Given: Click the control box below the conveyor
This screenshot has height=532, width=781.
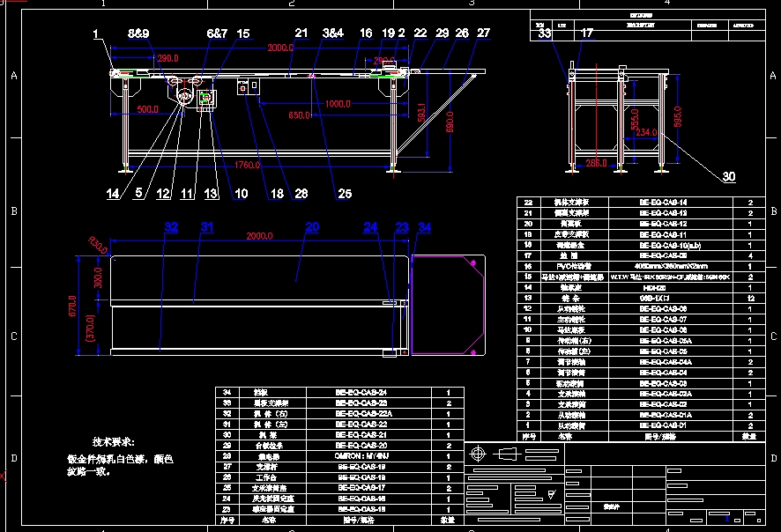Looking at the screenshot, I should [x=248, y=86].
